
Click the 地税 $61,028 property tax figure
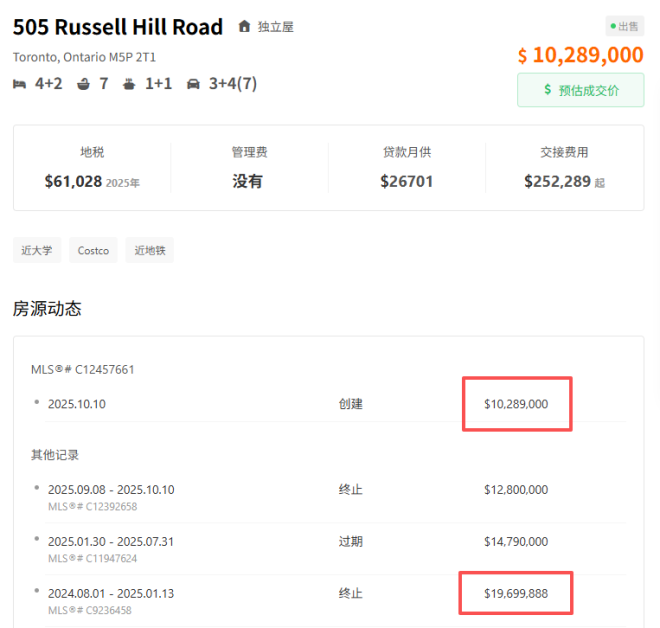tap(92, 181)
